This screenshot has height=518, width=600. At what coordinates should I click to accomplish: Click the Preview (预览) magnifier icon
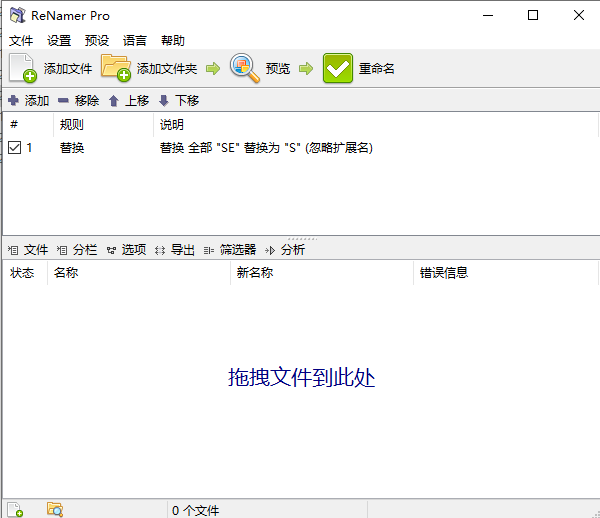245,68
